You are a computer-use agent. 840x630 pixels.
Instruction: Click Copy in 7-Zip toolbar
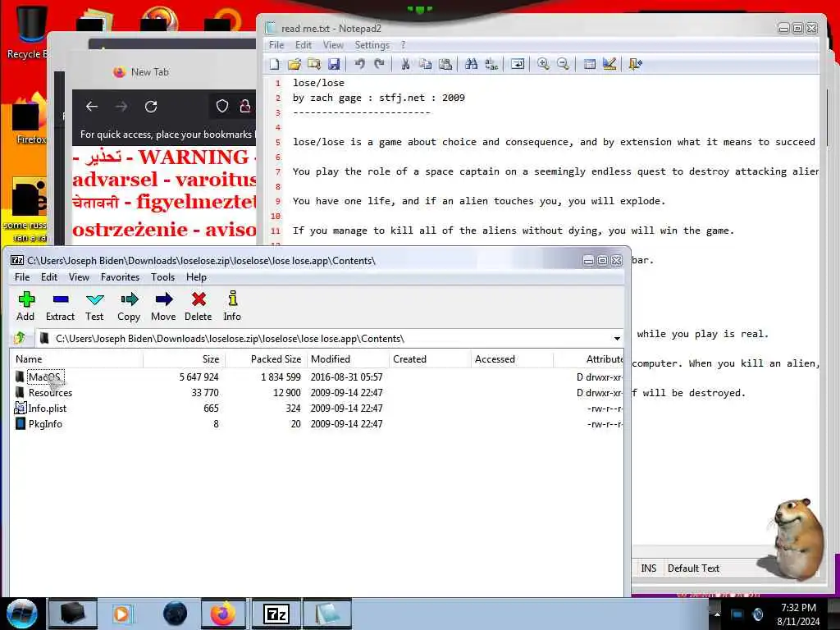(129, 307)
